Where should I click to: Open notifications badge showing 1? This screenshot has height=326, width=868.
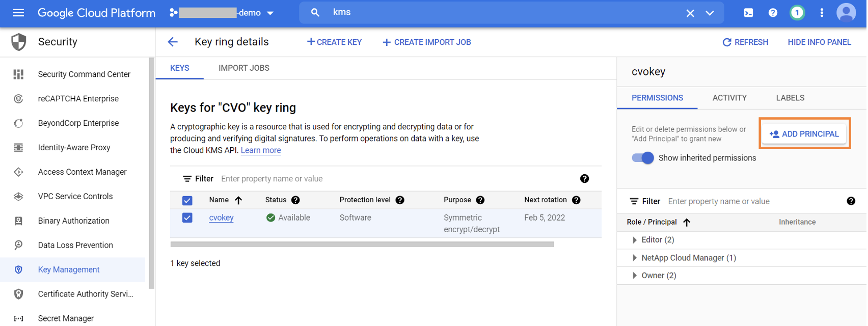797,13
